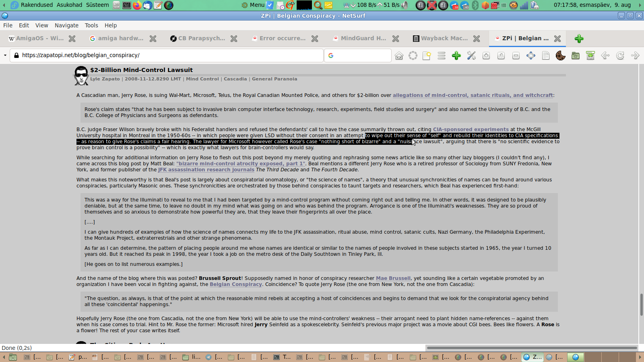Go to the NetSurf home page
This screenshot has width=644, height=362.
pos(399,56)
